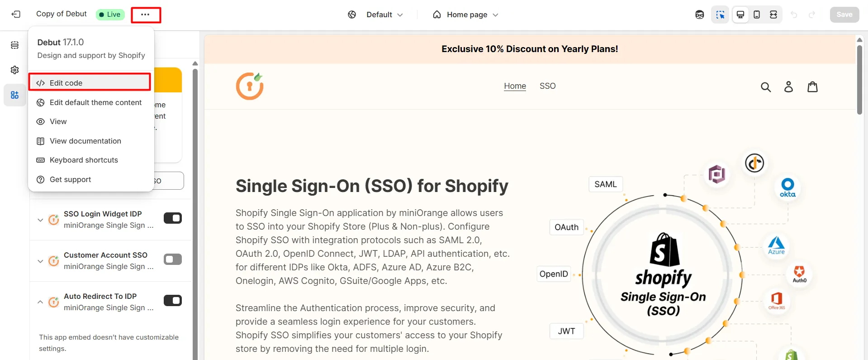868x360 pixels.
Task: Click the Live status badge
Action: 110,14
